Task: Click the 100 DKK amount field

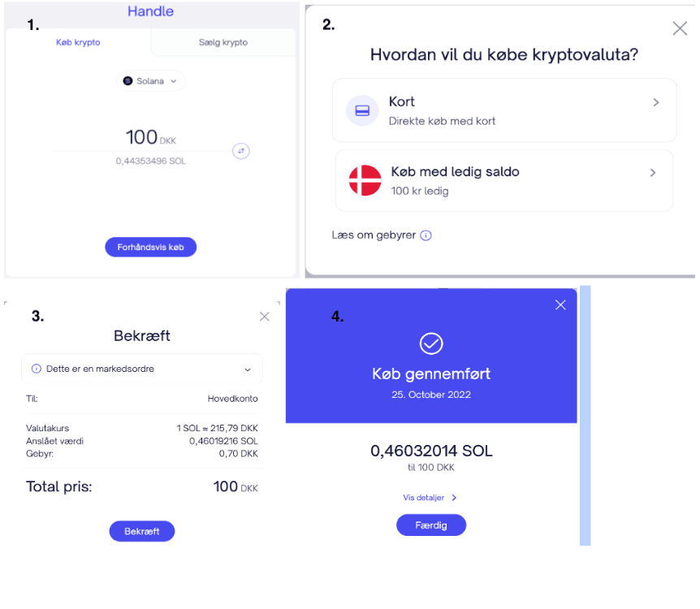Action: pyautogui.click(x=151, y=137)
